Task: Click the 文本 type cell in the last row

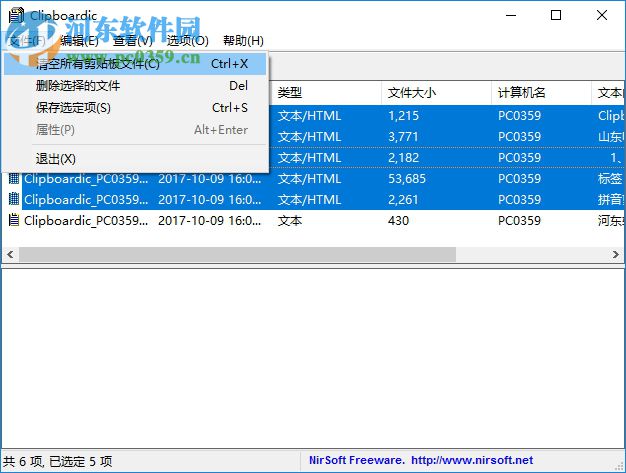Action: coord(290,220)
